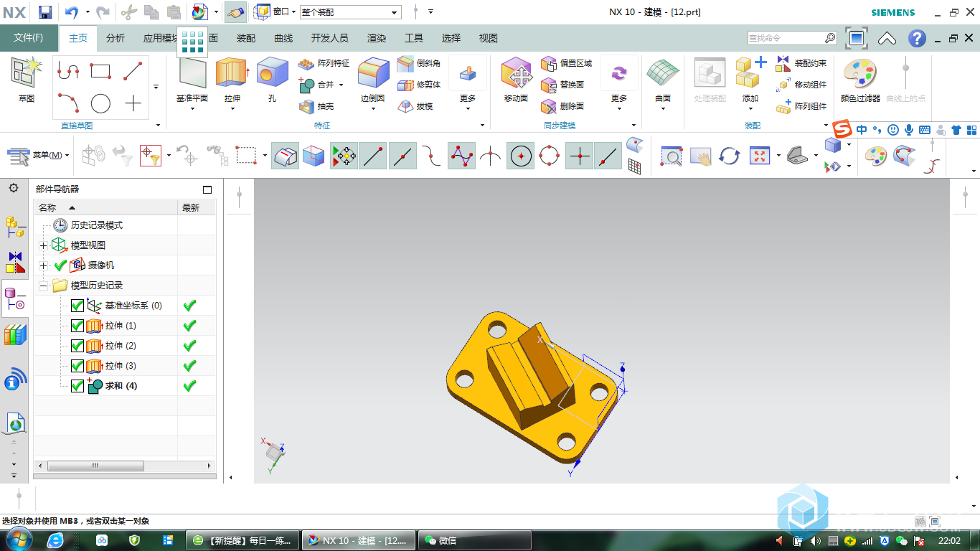
Task: Click the fit view icon
Action: (759, 156)
